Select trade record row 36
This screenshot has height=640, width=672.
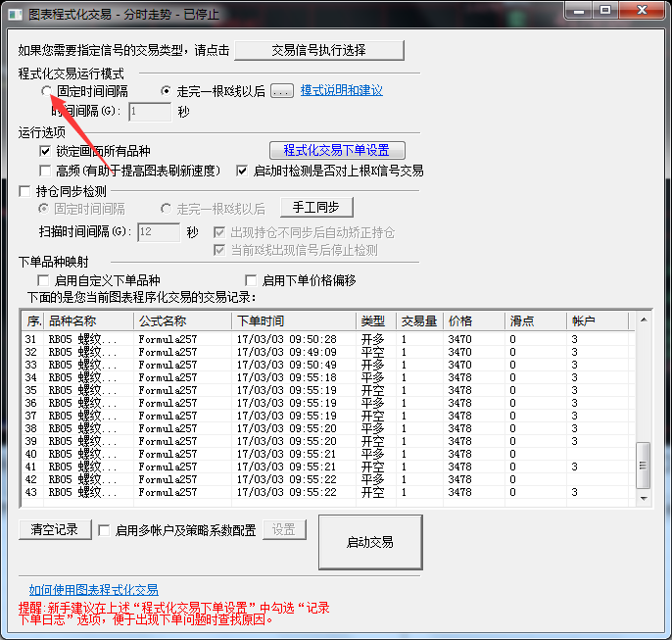[328, 403]
